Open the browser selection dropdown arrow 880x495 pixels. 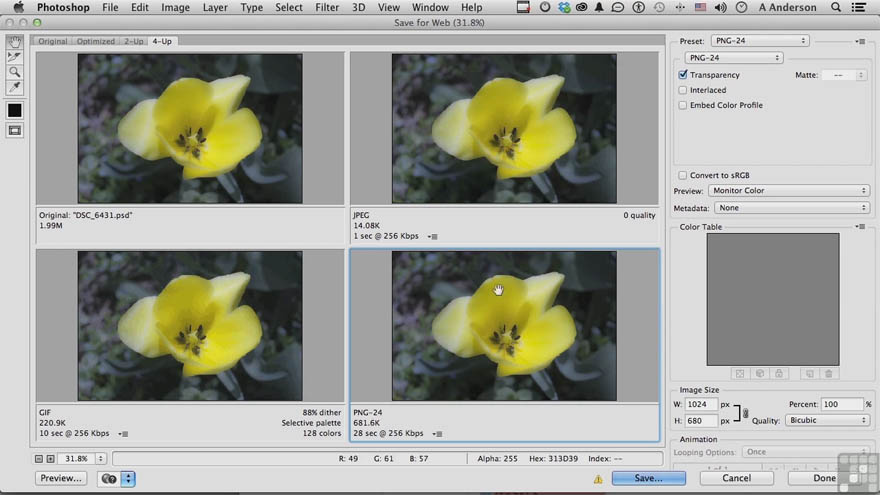click(x=128, y=479)
